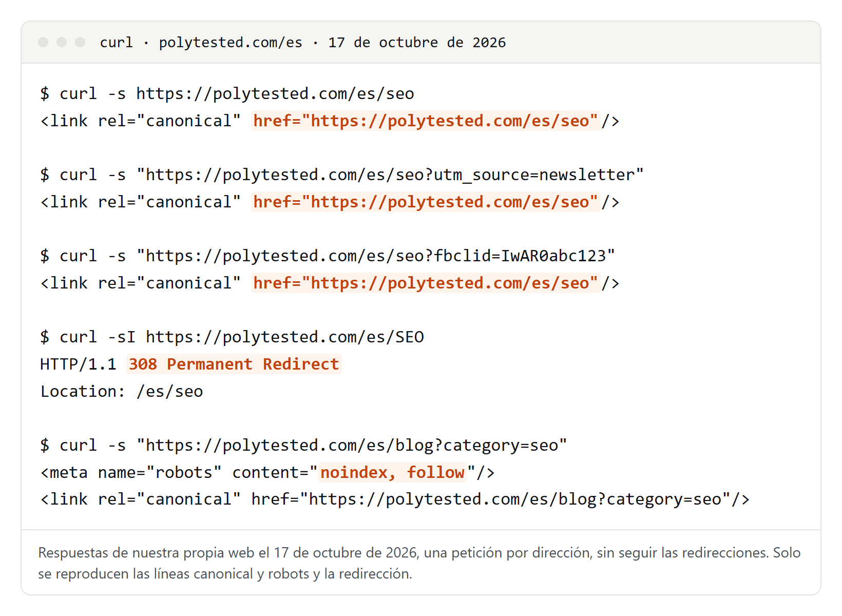Click the footer caption starting 'Respuestas de nuestra propia web'
This screenshot has height=616, width=842.
pyautogui.click(x=419, y=563)
